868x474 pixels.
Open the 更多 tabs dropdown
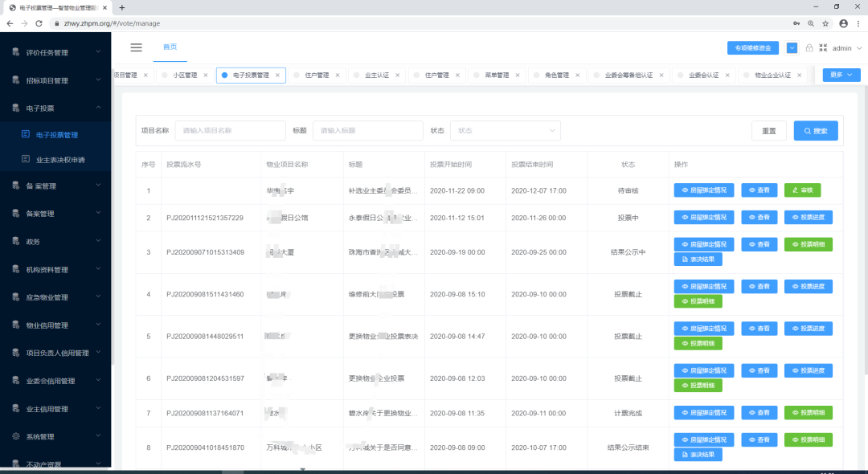click(841, 75)
